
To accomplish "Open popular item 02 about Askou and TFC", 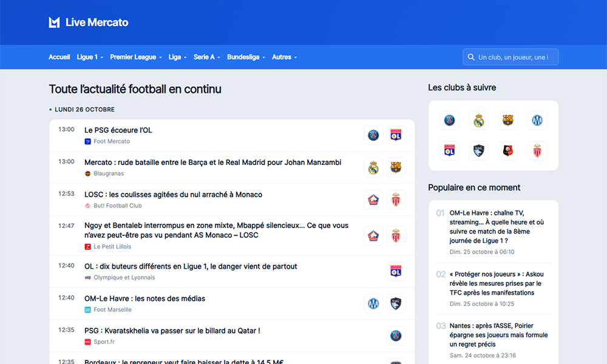I will coord(497,283).
